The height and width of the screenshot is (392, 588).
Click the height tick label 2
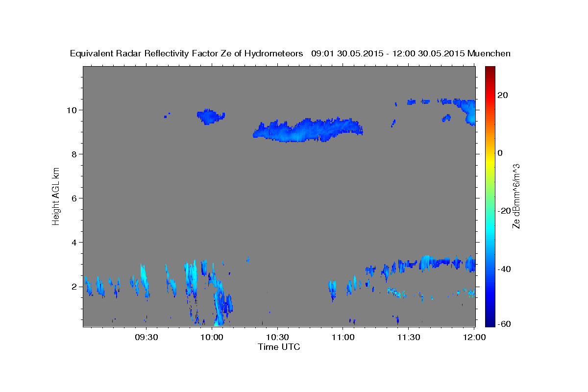coord(74,287)
